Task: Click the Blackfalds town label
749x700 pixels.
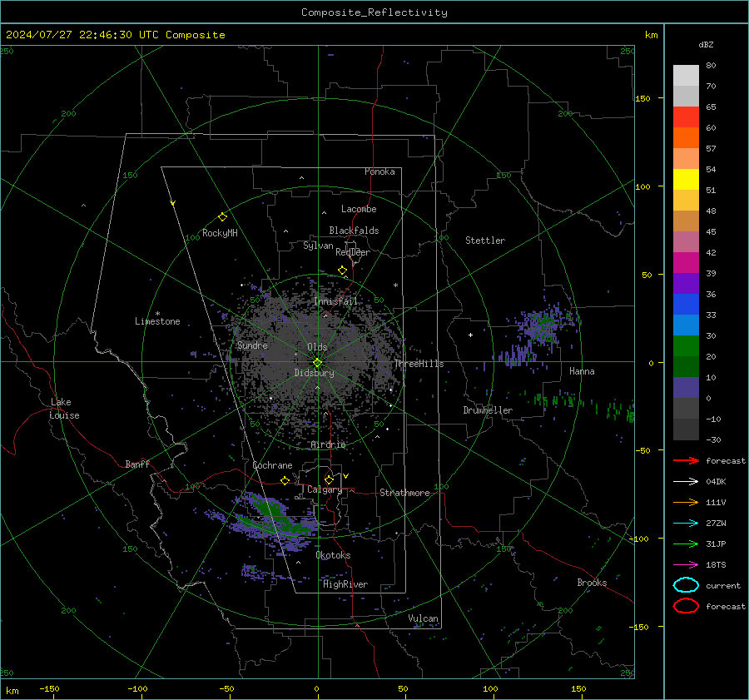Action: point(354,231)
